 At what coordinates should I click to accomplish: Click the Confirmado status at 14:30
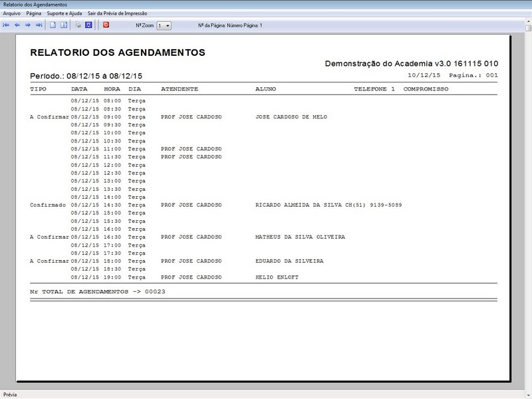(x=48, y=205)
